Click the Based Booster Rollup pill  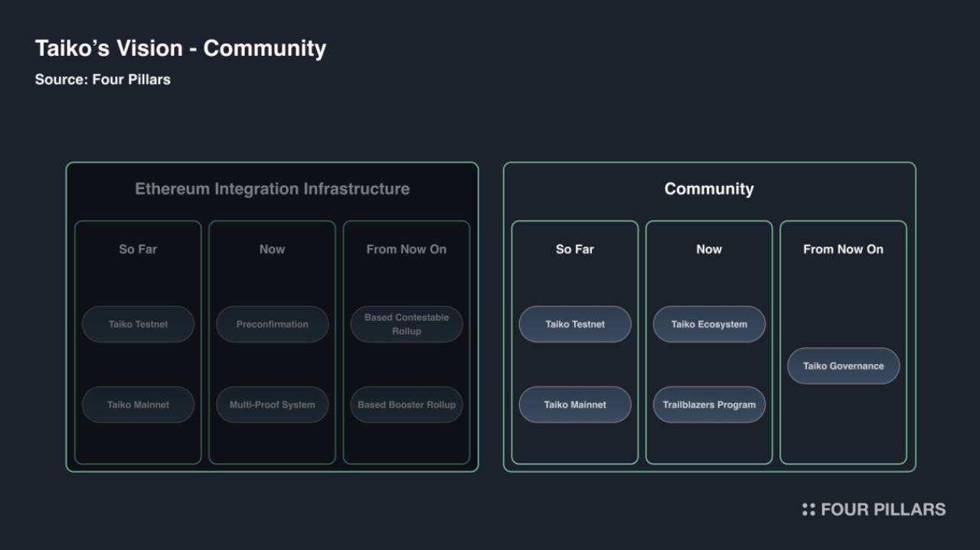pyautogui.click(x=407, y=405)
